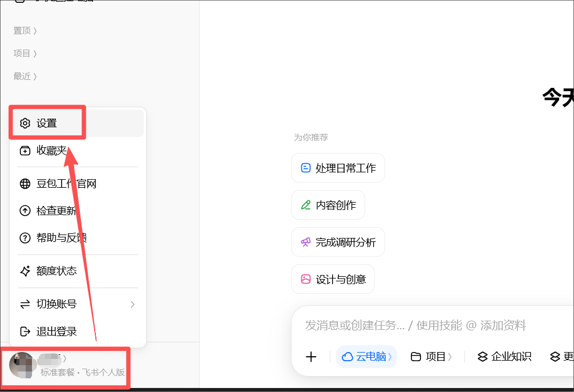Image resolution: width=574 pixels, height=392 pixels.
Task: Expand the 项目 sidebar section
Action: click(x=25, y=54)
